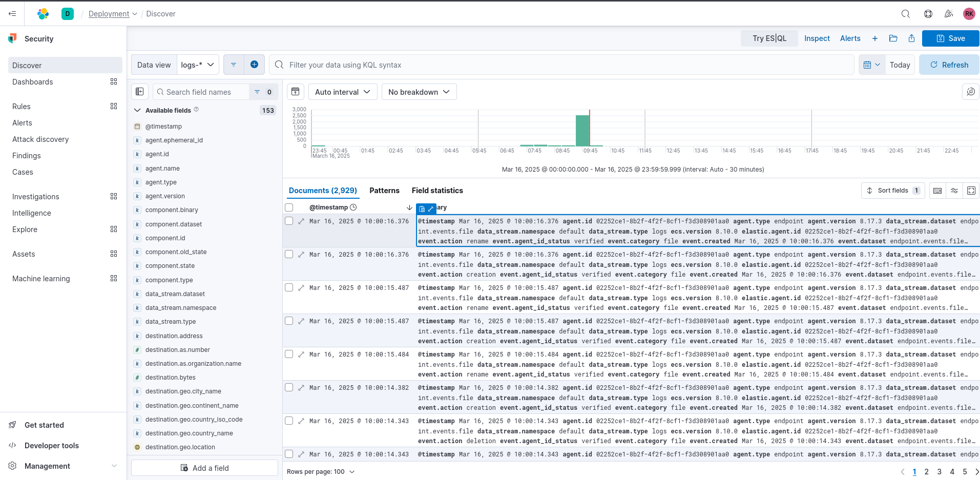Viewport: 980px width, 480px height.
Task: Open the filter options menu icon
Action: pos(234,65)
